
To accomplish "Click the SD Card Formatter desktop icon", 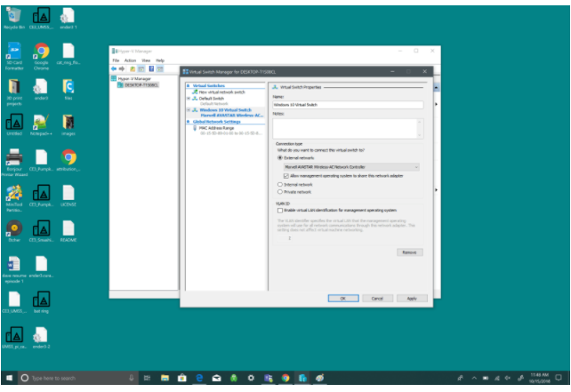I will (x=14, y=56).
